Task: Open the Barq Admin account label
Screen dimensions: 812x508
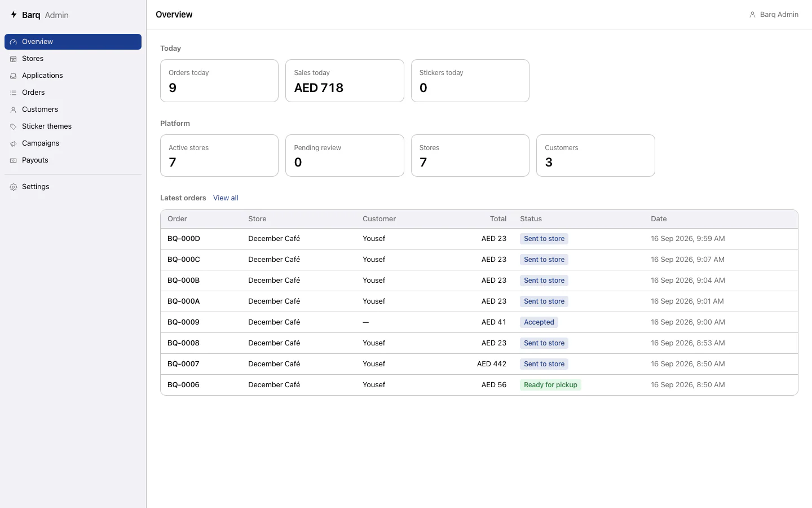Action: click(779, 15)
